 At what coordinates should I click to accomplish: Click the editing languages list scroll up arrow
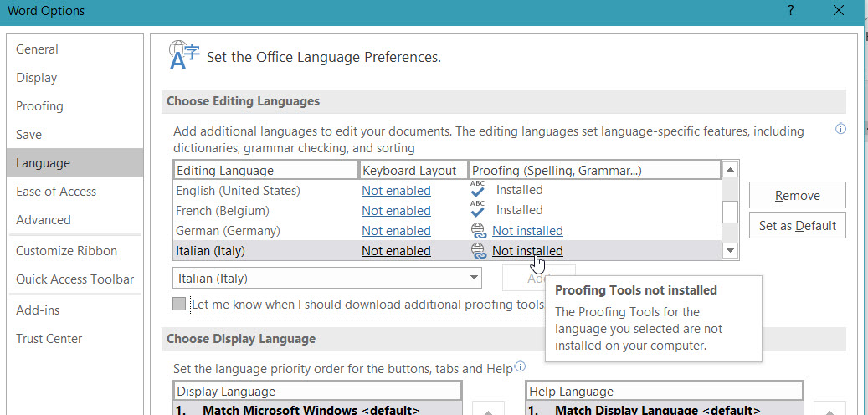[730, 170]
